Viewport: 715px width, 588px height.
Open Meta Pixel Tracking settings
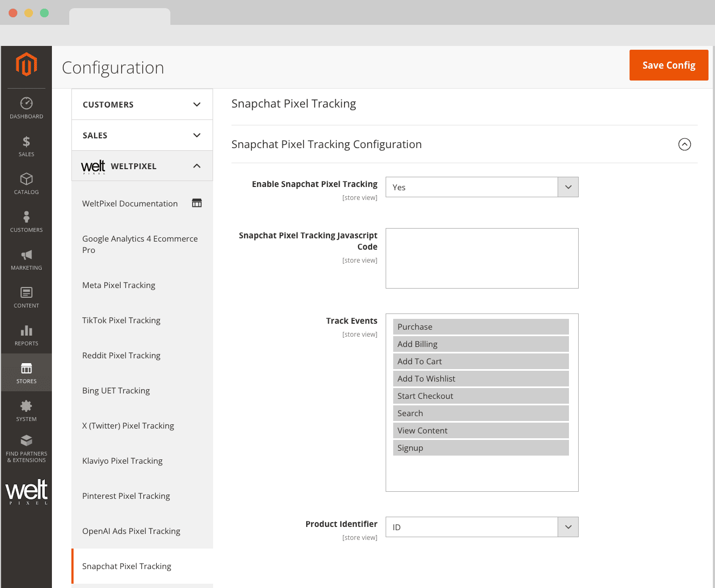(x=142, y=285)
